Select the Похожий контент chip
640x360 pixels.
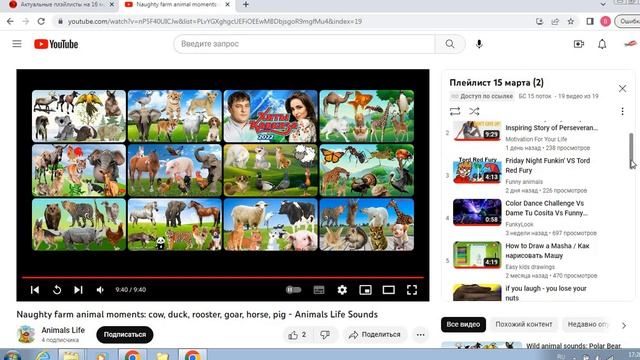(x=524, y=324)
